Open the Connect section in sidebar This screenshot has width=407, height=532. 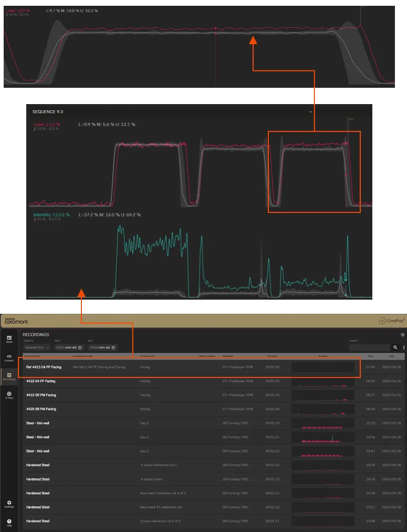point(9,357)
